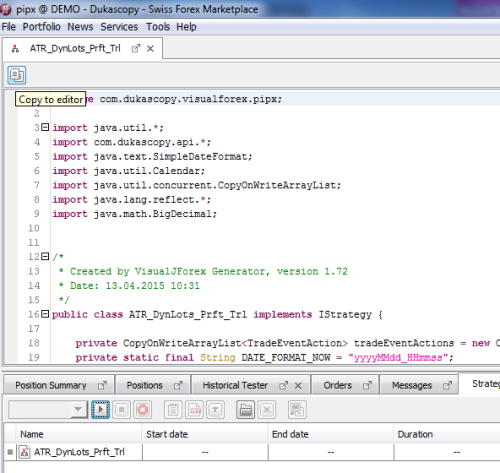The height and width of the screenshot is (473, 500).
Task: Open the strategy preset dropdown
Action: point(78,409)
